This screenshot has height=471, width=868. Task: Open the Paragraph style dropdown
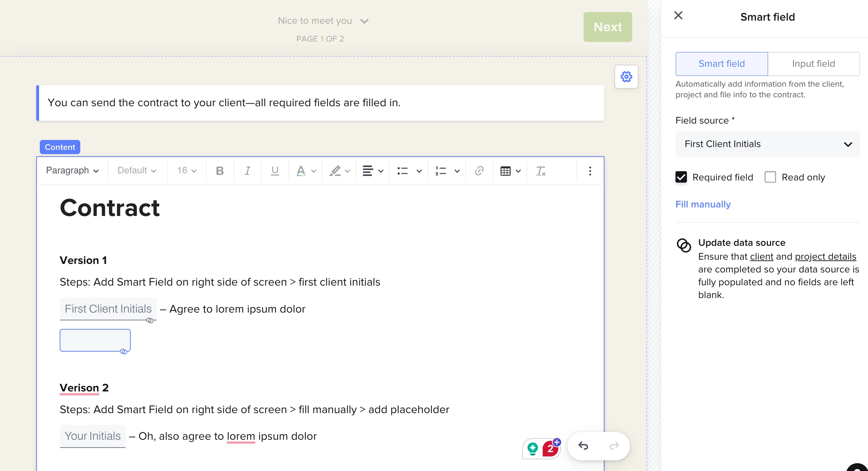[x=72, y=171]
